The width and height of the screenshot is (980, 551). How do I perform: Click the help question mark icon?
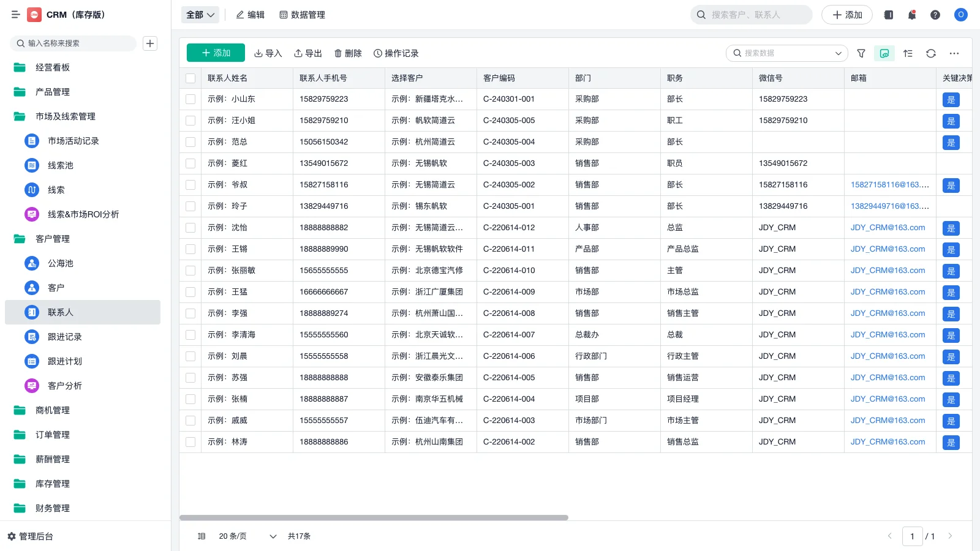coord(935,15)
